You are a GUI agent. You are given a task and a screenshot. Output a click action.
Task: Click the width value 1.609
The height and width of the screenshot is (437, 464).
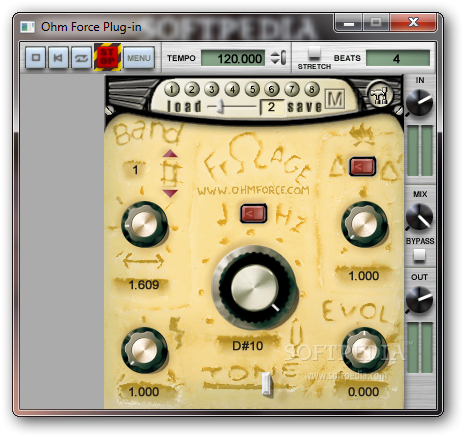click(x=143, y=285)
